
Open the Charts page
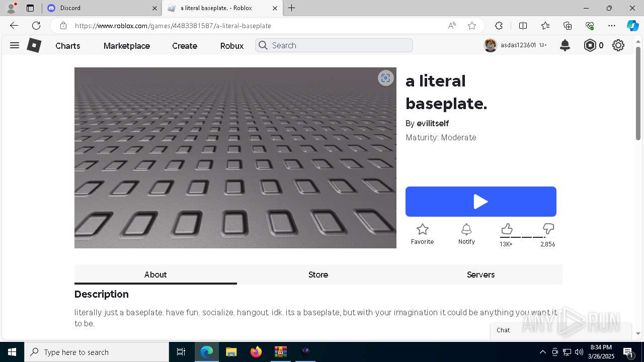tap(68, 46)
